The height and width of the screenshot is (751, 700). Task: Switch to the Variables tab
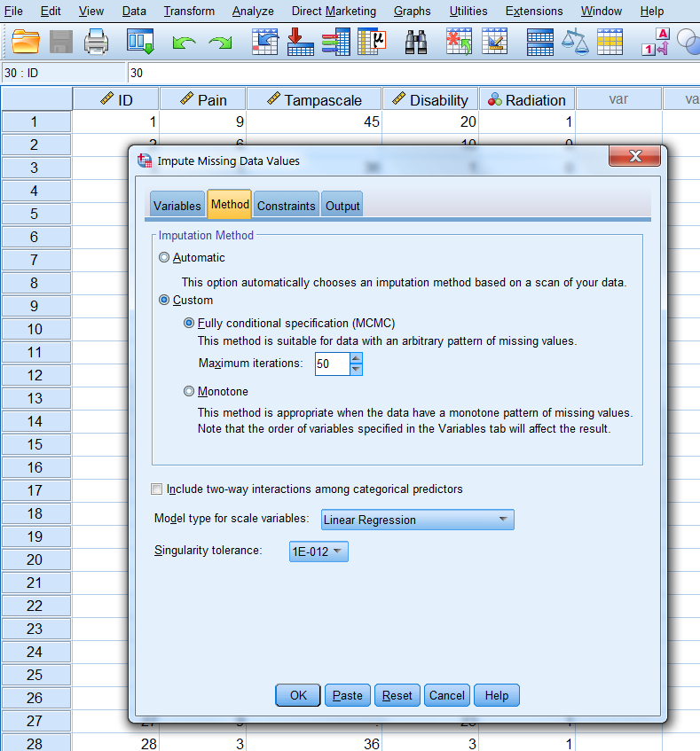[177, 206]
